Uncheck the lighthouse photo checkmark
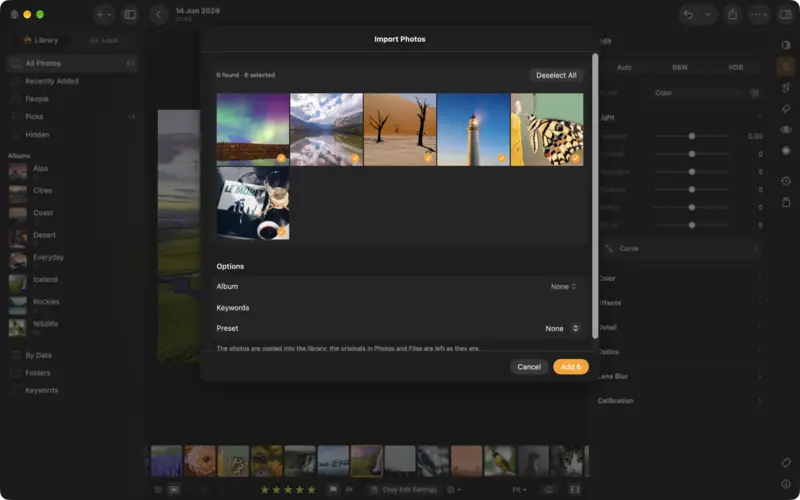This screenshot has height=500, width=800. click(502, 158)
